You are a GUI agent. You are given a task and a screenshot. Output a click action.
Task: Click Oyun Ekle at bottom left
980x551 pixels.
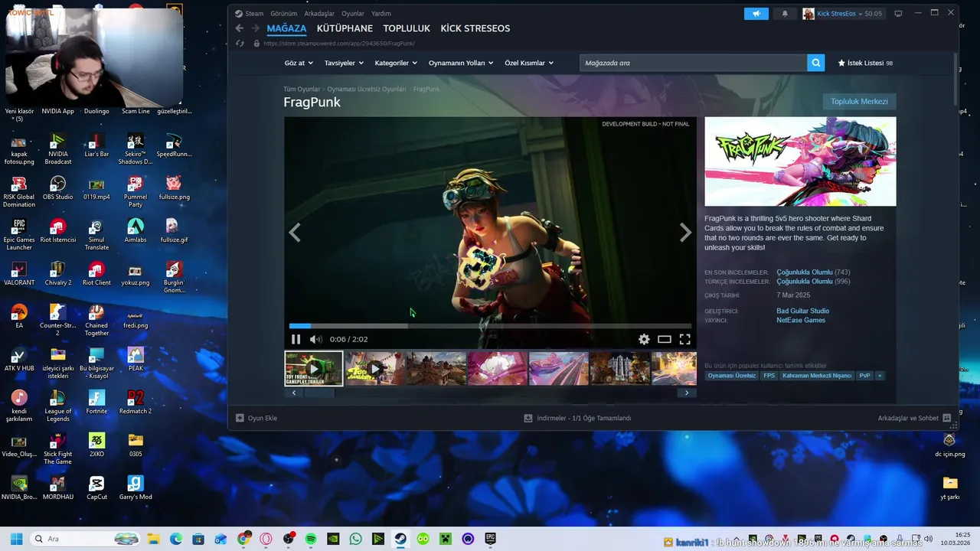click(x=256, y=418)
